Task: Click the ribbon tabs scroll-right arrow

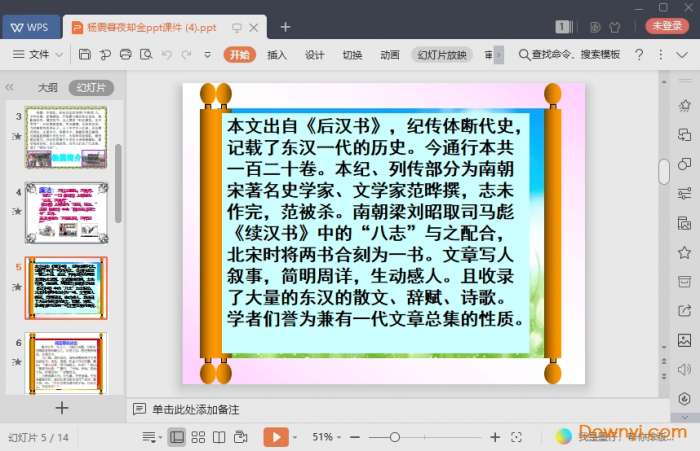Action: pyautogui.click(x=499, y=55)
